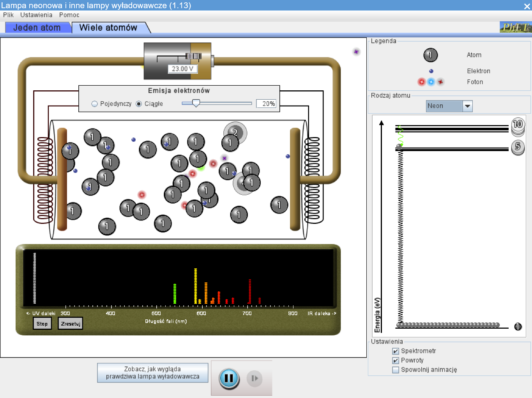Image resolution: width=532 pixels, height=398 pixels.
Task: Click the 20% emission rate field
Action: 266,104
